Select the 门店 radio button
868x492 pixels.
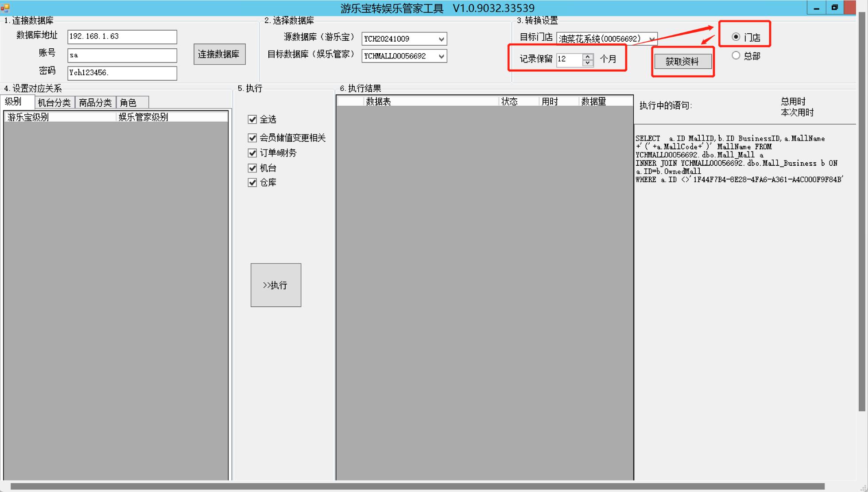736,37
